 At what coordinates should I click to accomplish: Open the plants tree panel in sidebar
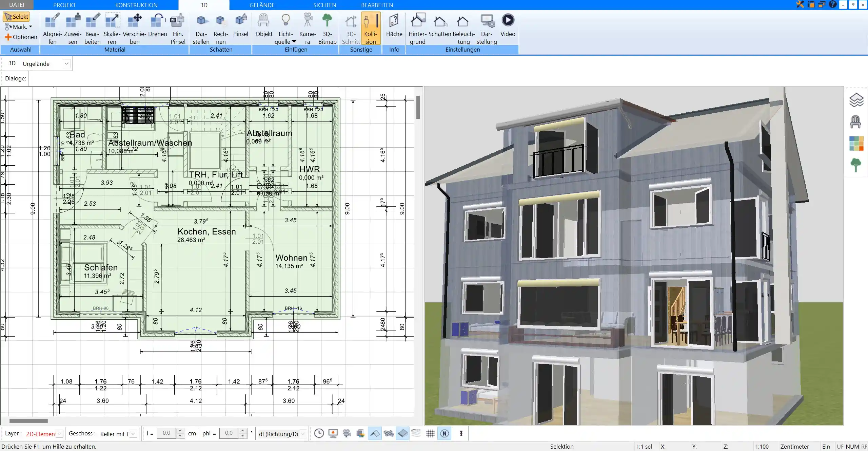coord(855,165)
